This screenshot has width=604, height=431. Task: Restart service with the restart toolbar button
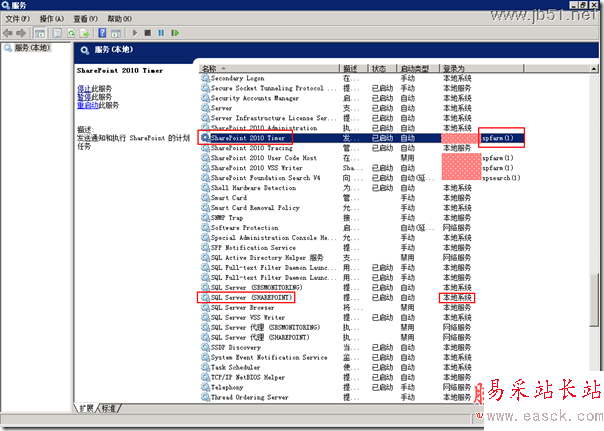coord(175,33)
